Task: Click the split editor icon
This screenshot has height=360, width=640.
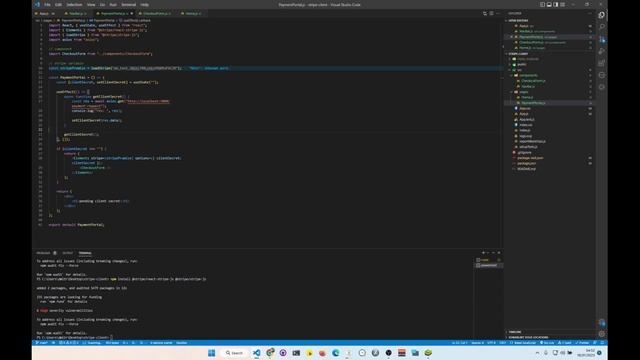Action: click(491, 13)
